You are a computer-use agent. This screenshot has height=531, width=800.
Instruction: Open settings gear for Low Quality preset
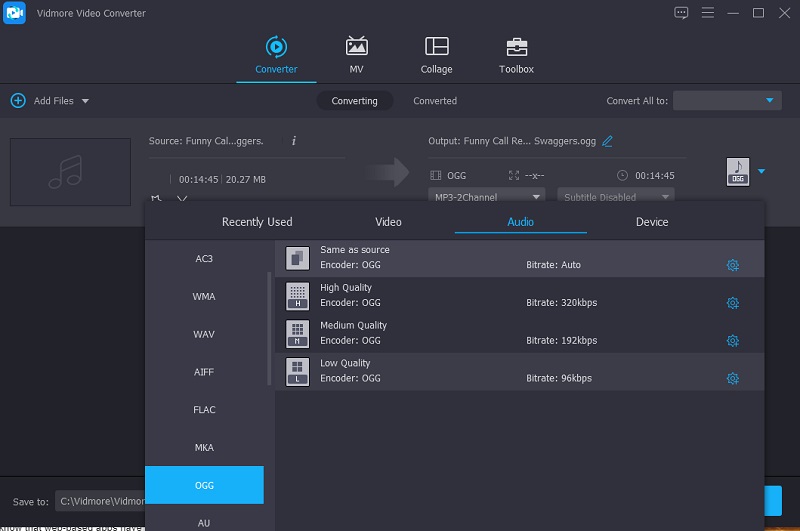(732, 379)
